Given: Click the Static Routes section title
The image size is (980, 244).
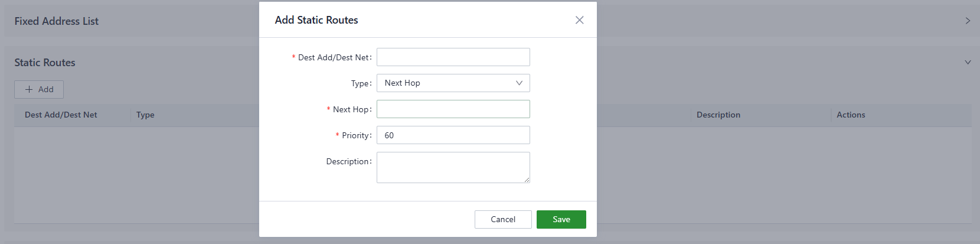Looking at the screenshot, I should click(x=45, y=63).
